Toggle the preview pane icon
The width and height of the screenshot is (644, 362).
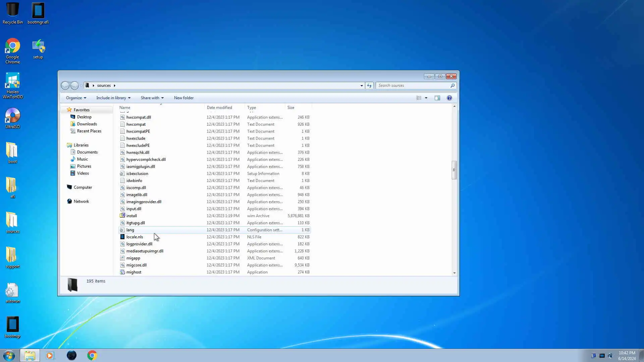point(437,98)
